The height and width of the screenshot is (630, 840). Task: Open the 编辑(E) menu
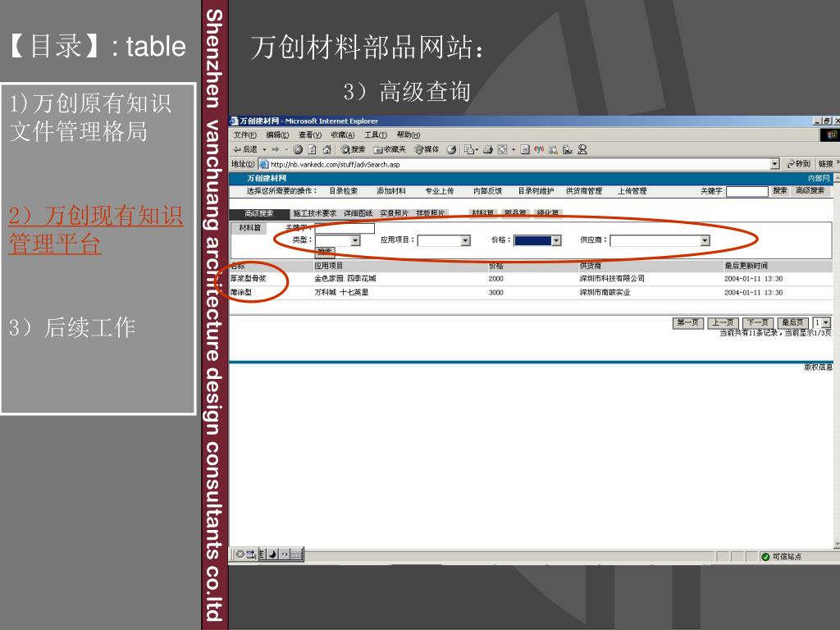(x=277, y=135)
